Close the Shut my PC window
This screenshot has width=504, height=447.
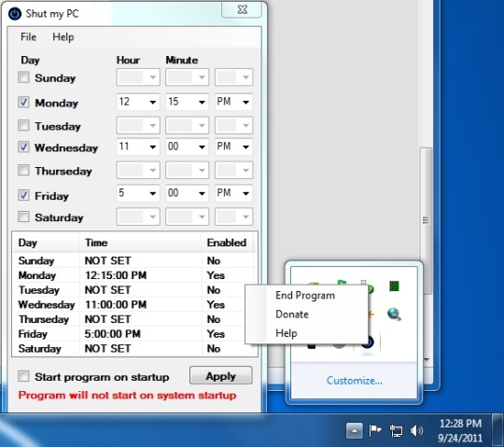point(242,9)
